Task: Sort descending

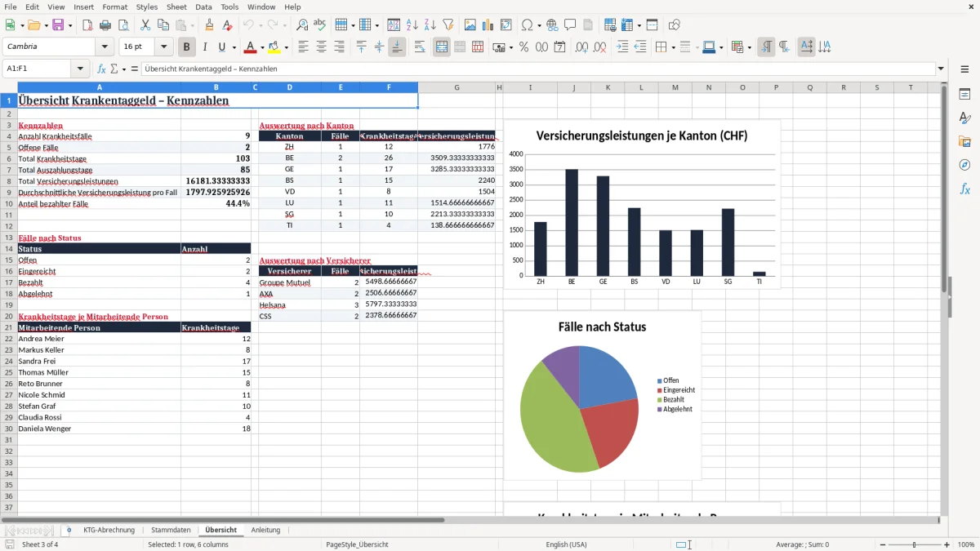Action: [x=430, y=25]
